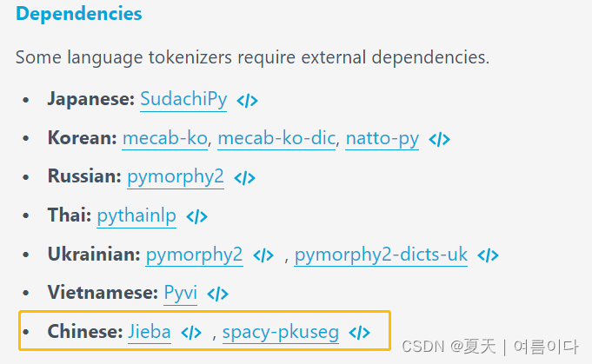Viewport: 592px width, 364px height.
Task: Click the code icon beside pythainlp
Action: click(x=197, y=216)
